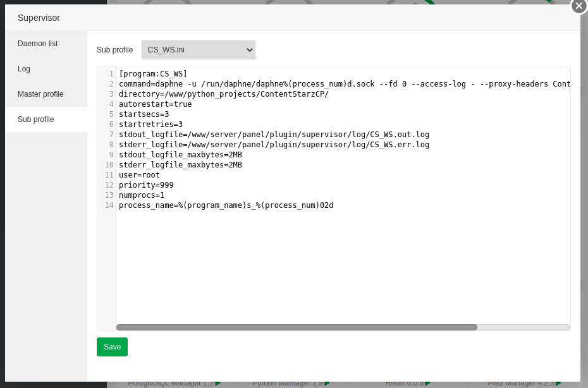588x388 pixels.
Task: Save the sub profile configuration
Action: [x=112, y=347]
